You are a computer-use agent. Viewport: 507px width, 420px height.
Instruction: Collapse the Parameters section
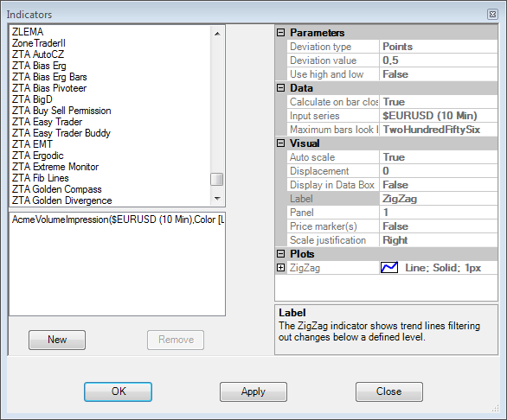pos(281,32)
